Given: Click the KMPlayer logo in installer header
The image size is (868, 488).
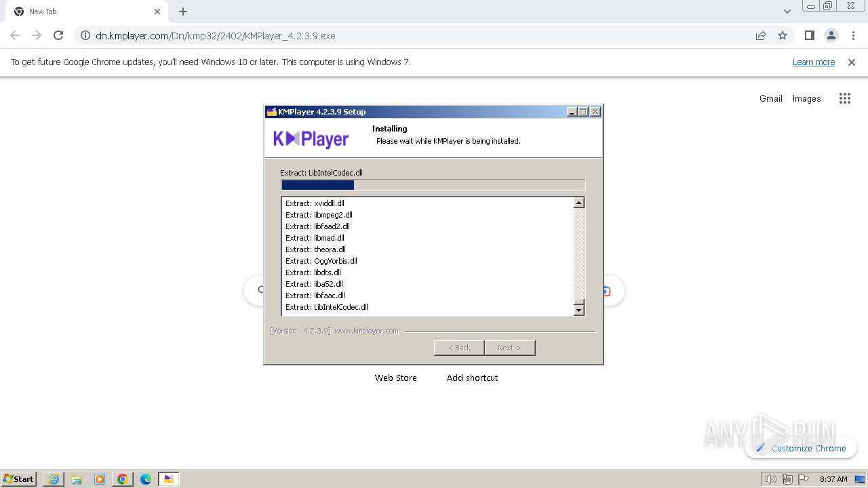Looking at the screenshot, I should coord(311,139).
